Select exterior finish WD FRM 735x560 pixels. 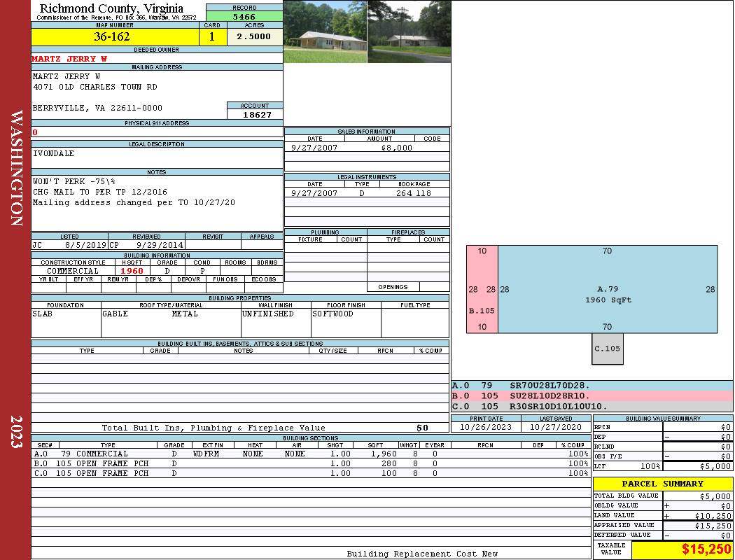208,454
